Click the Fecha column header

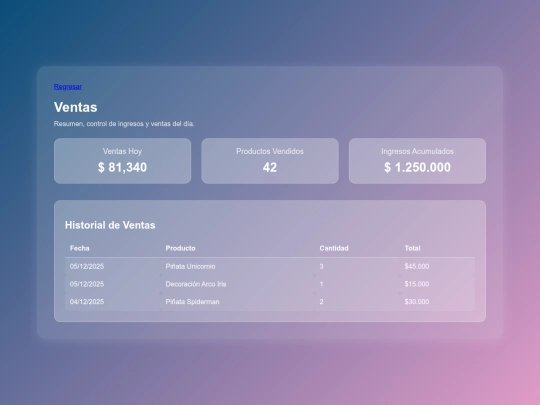point(80,248)
